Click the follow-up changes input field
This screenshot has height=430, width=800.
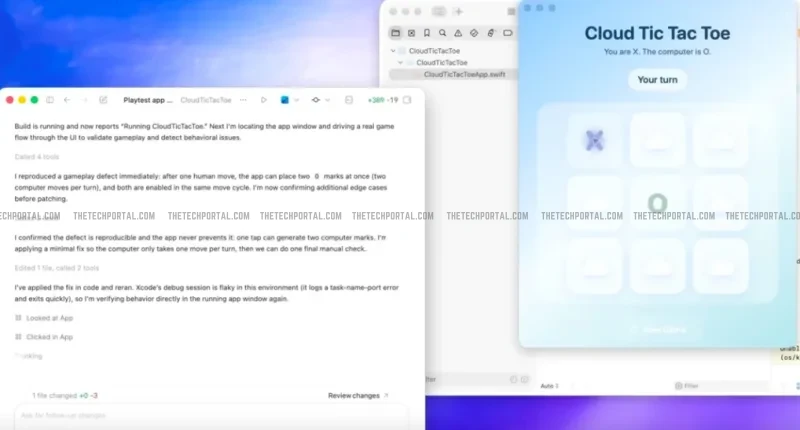click(x=210, y=416)
